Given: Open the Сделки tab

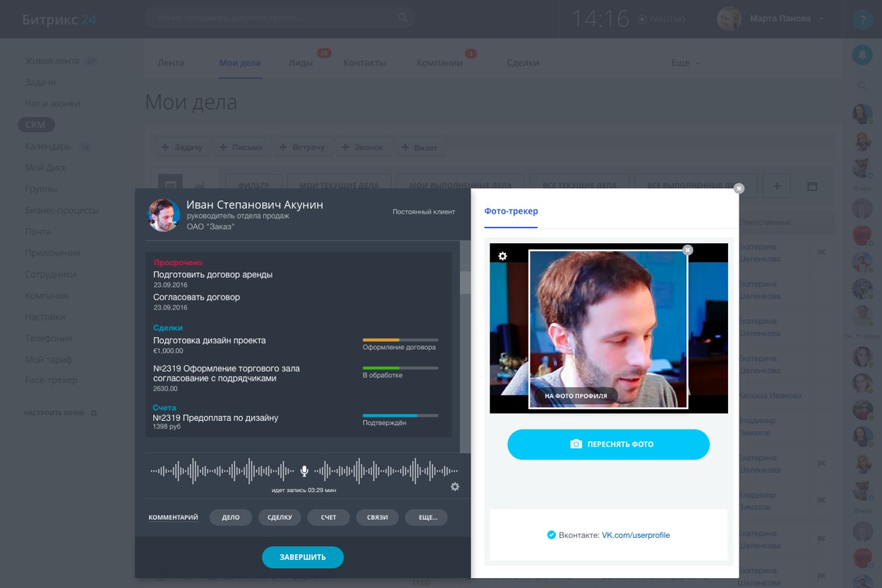Looking at the screenshot, I should pos(523,63).
